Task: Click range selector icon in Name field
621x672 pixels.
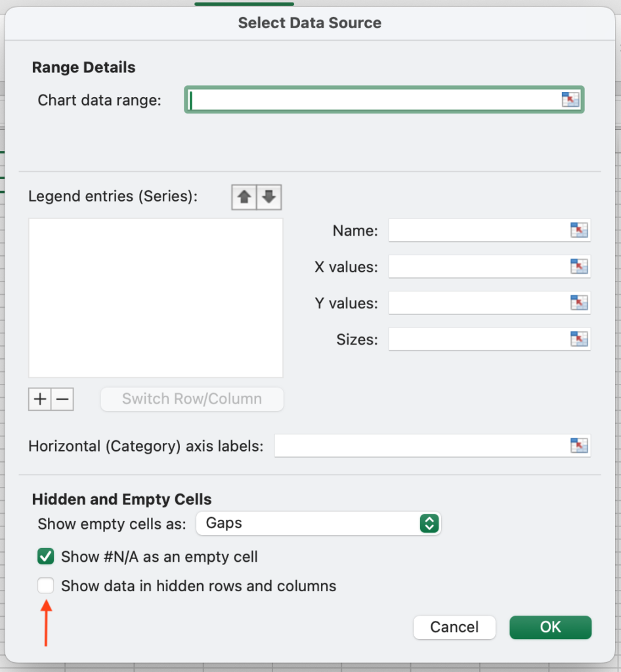Action: tap(579, 230)
